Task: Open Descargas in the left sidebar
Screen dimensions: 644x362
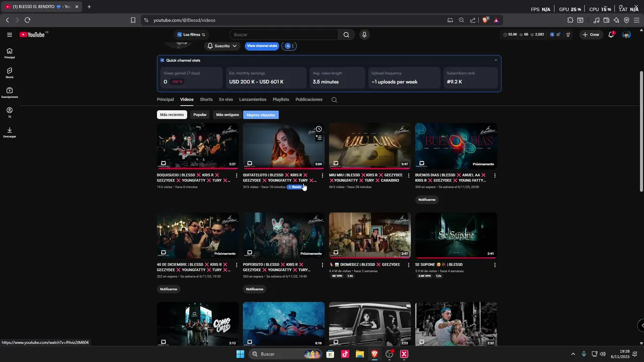Action: point(10,132)
